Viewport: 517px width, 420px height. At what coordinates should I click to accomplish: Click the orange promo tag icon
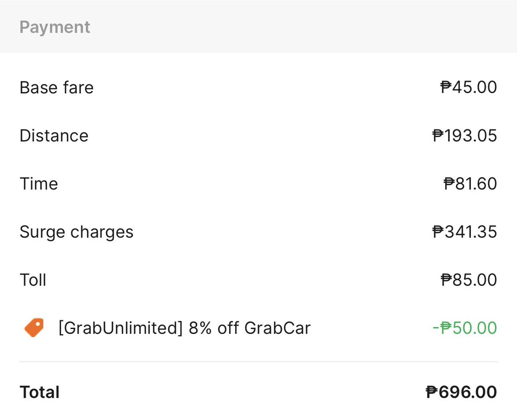point(34,328)
